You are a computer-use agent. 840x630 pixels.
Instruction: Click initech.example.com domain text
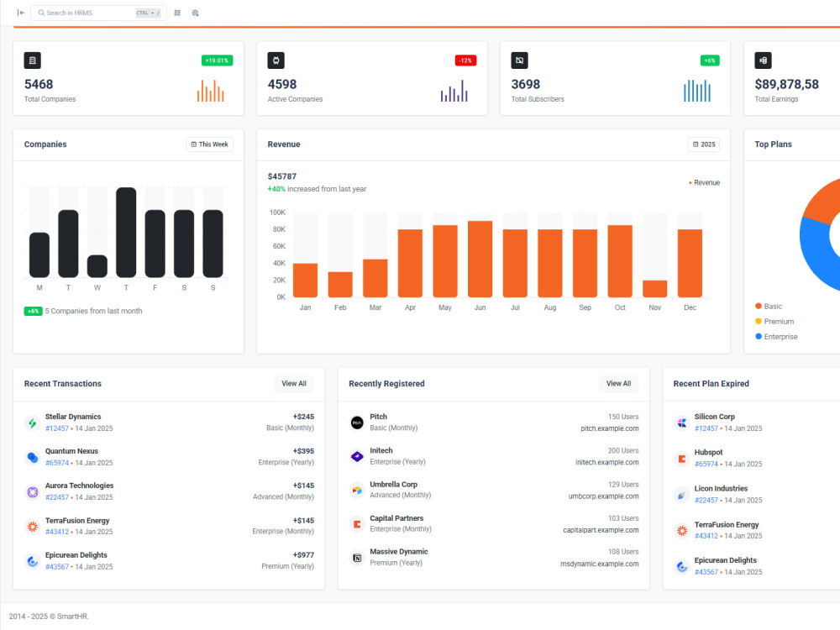pos(607,462)
